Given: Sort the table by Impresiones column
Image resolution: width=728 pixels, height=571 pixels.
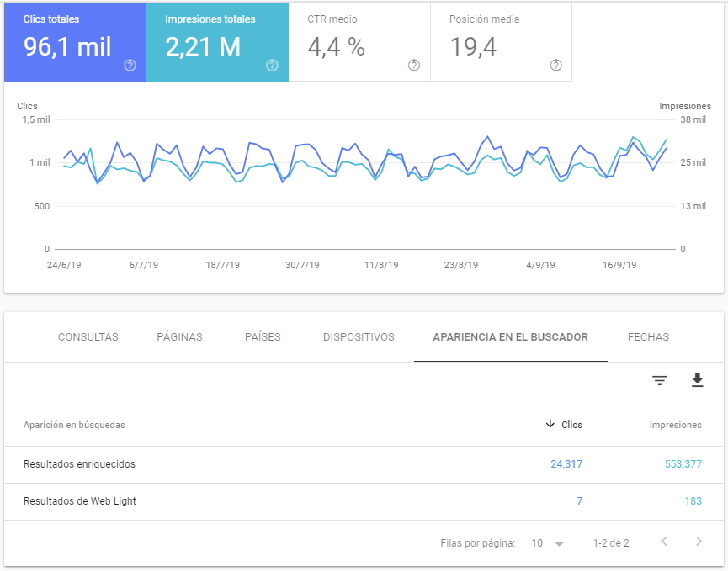Looking at the screenshot, I should coord(675,425).
